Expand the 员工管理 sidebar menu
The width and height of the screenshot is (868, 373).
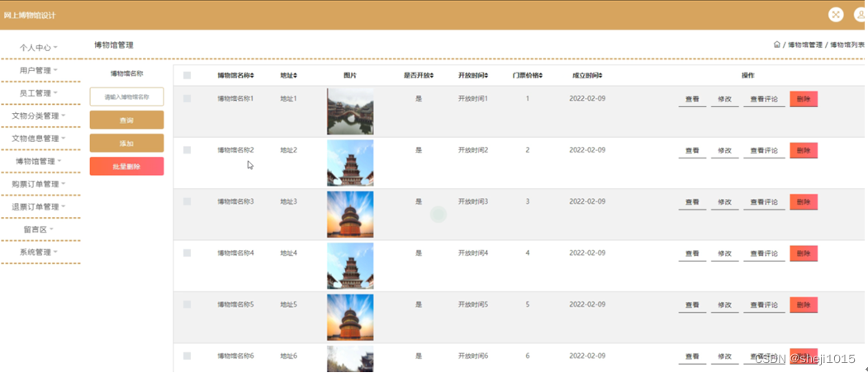coord(39,93)
